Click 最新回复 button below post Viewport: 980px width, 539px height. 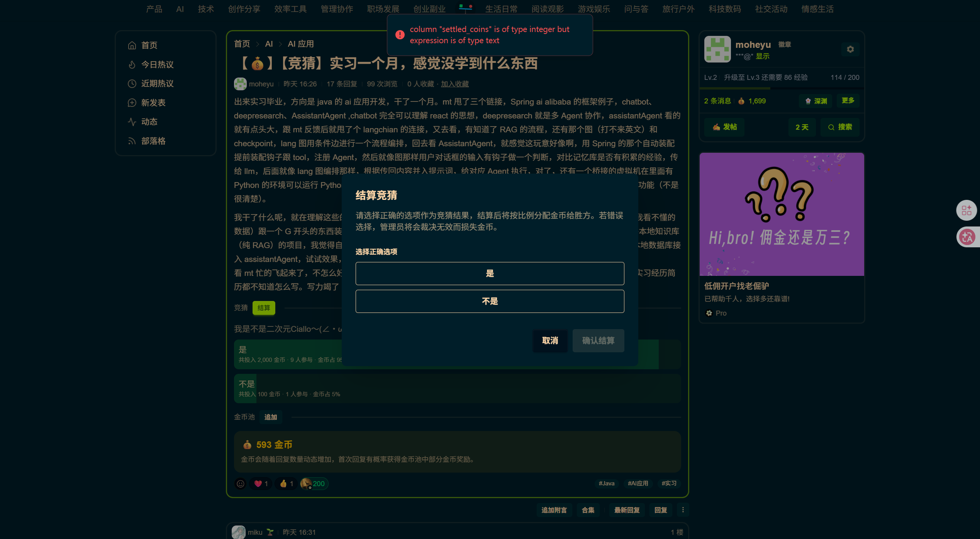627,510
